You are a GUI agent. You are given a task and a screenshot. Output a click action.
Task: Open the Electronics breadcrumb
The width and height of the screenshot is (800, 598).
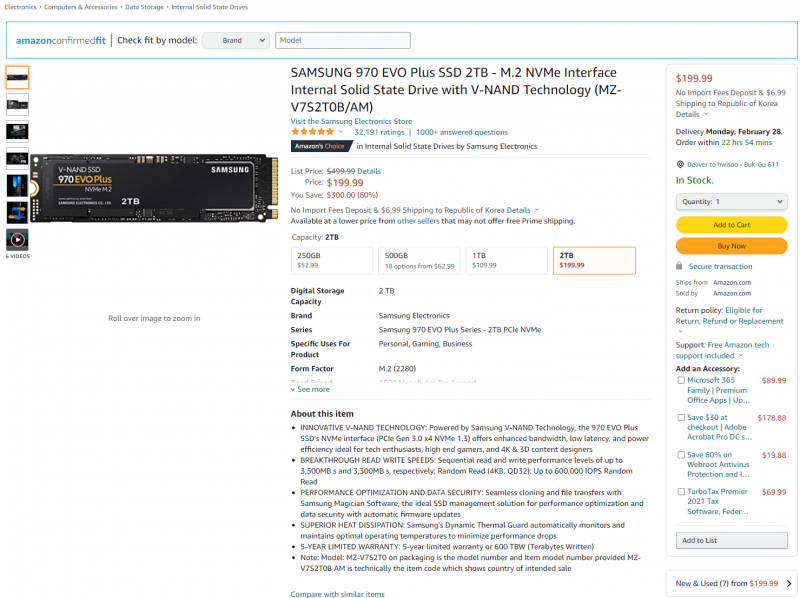pyautogui.click(x=20, y=7)
